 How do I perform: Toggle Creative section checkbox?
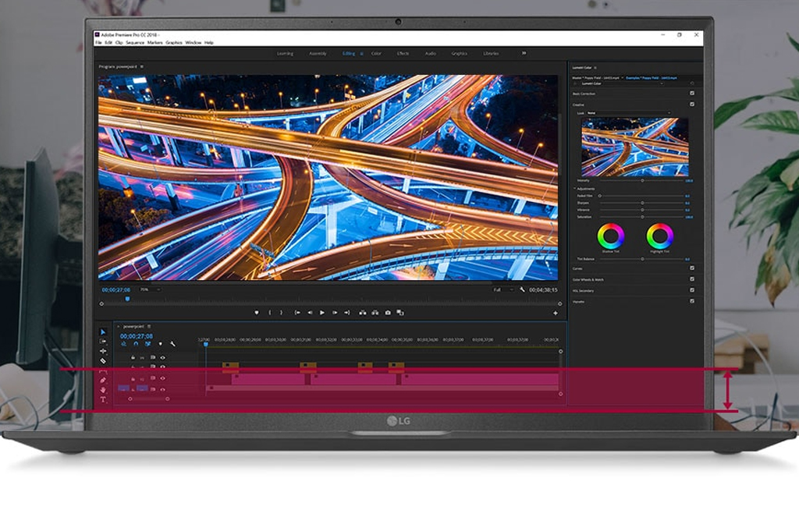(x=692, y=104)
